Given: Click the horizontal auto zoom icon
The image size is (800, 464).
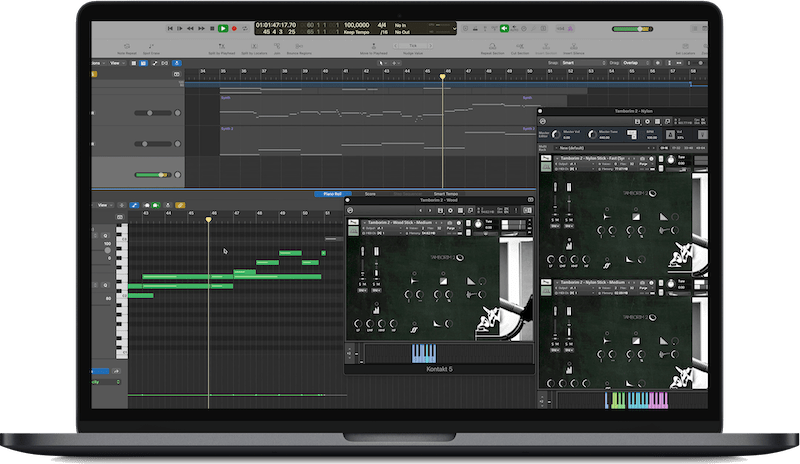Looking at the screenshot, I should [679, 63].
